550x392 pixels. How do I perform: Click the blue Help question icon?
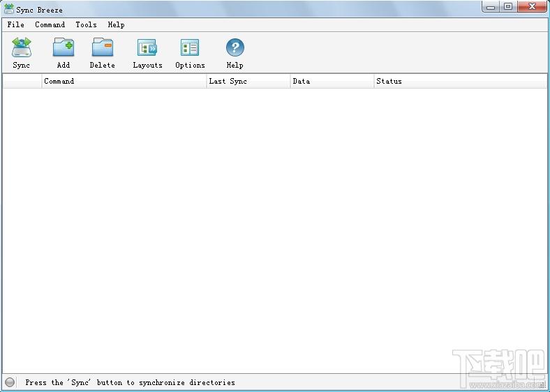(x=235, y=47)
